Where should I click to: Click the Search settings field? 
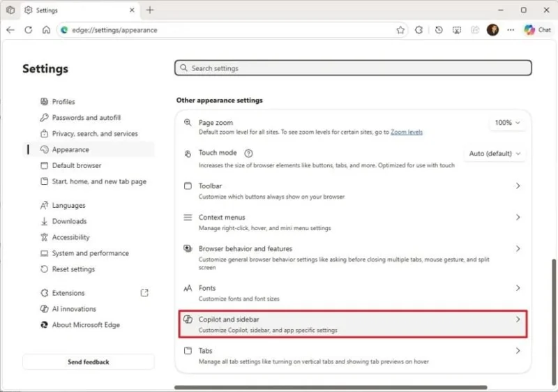(x=353, y=68)
